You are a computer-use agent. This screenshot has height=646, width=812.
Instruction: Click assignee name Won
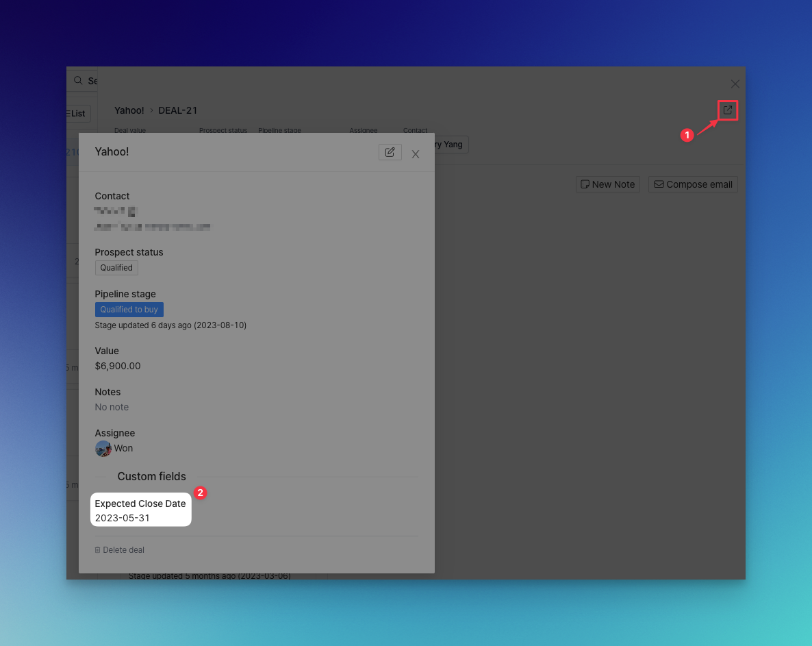(123, 449)
